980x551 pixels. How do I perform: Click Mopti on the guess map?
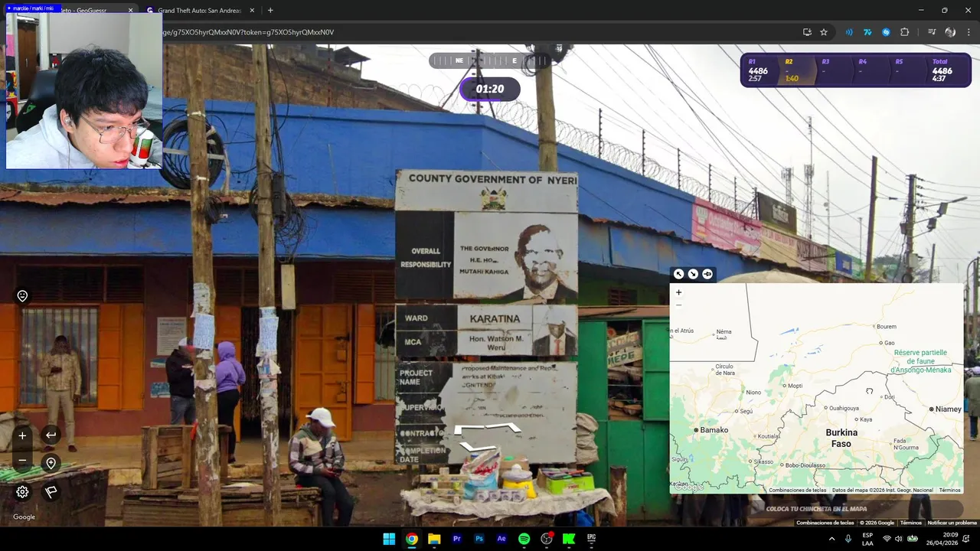(x=793, y=386)
